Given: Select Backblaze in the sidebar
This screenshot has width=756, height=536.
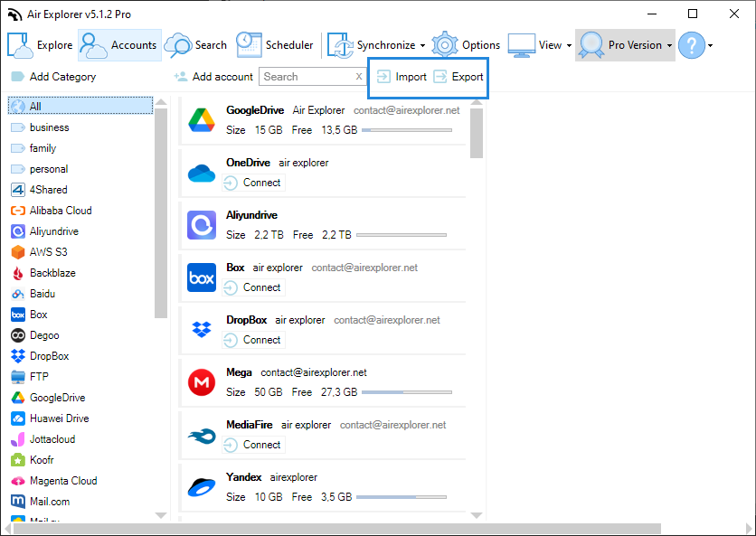Looking at the screenshot, I should (x=43, y=272).
